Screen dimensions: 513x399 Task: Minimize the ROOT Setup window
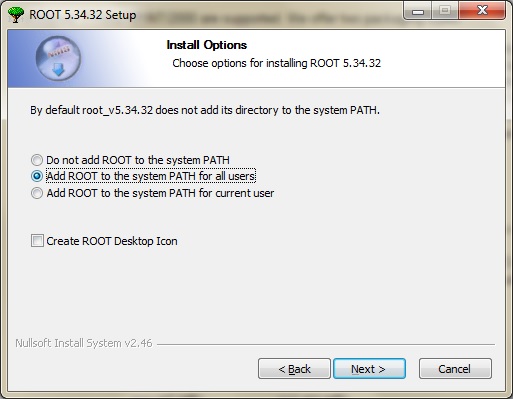pyautogui.click(x=418, y=11)
